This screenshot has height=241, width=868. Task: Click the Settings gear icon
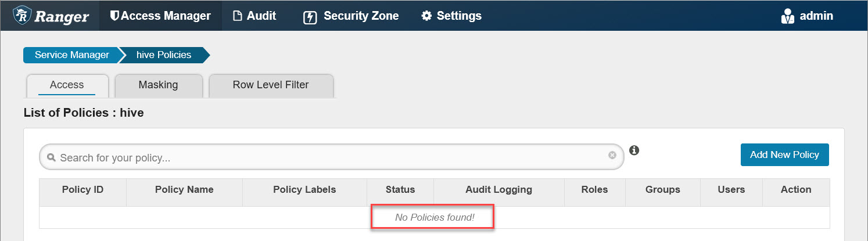point(426,16)
